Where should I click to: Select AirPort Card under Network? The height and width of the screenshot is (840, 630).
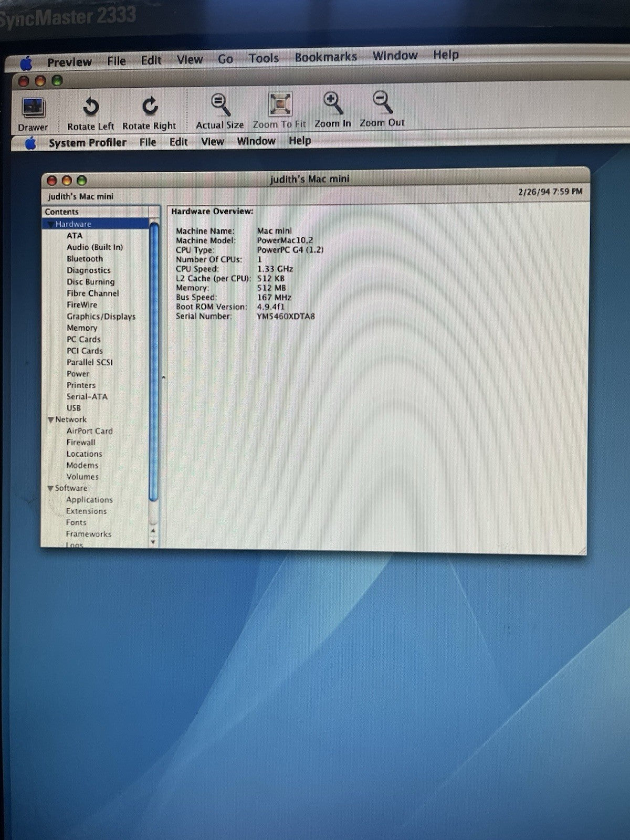click(89, 430)
